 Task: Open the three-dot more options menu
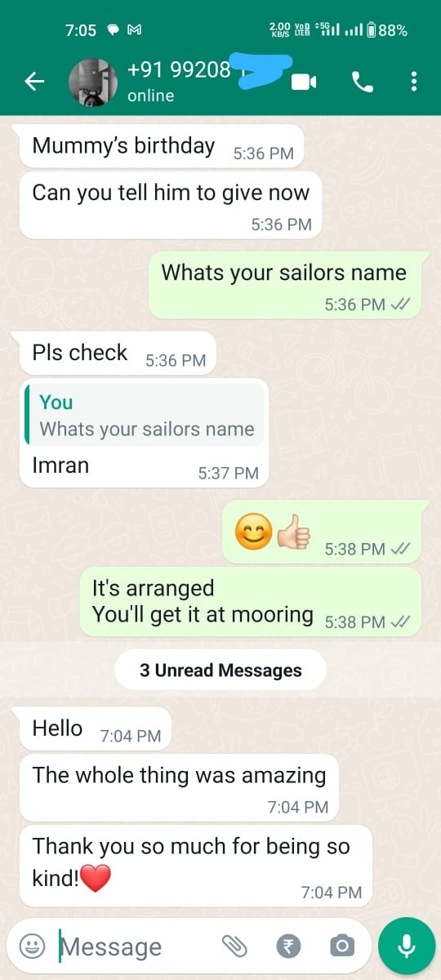[414, 81]
